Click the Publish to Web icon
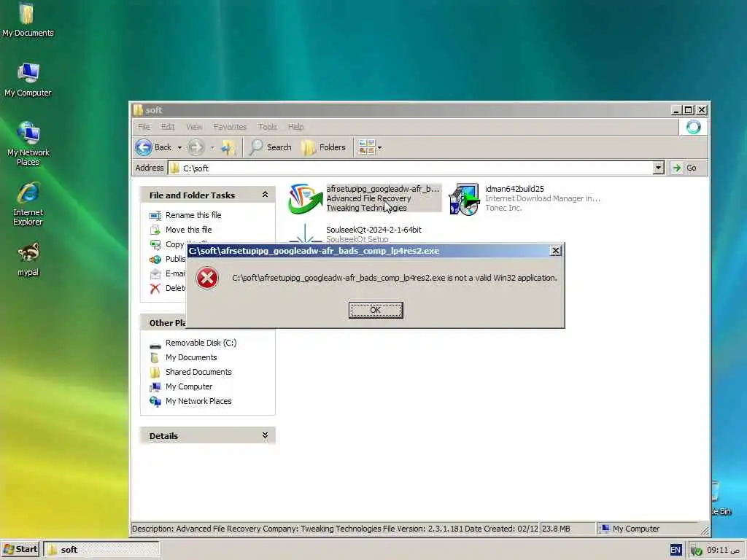This screenshot has width=747, height=560. 155,259
